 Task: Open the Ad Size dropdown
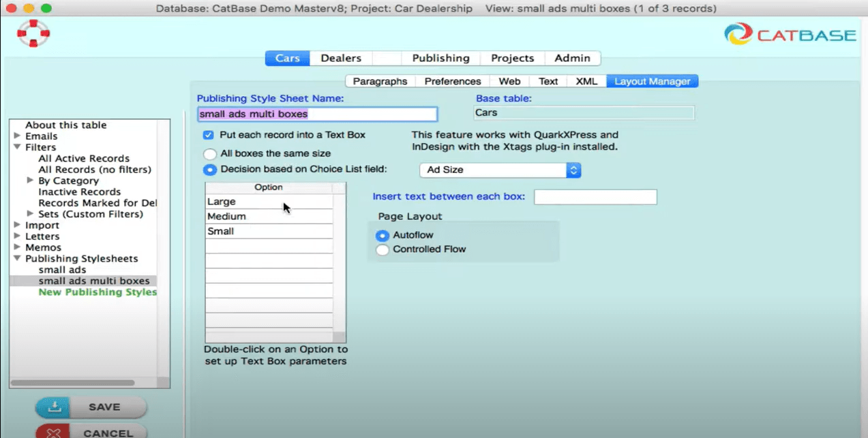pos(500,170)
